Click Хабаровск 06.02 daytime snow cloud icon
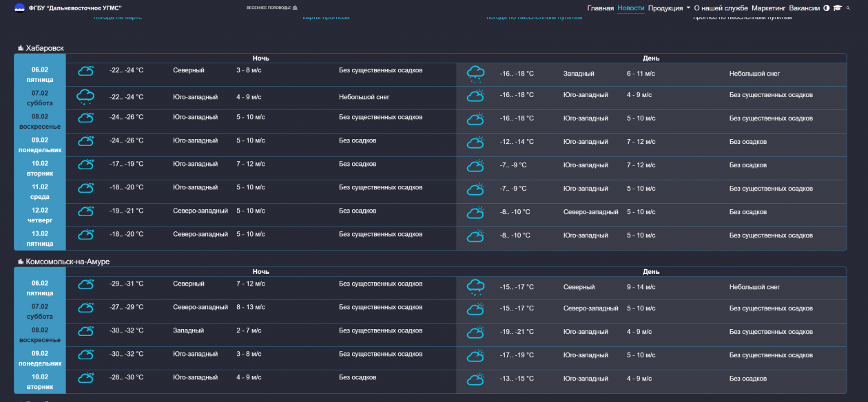Image resolution: width=868 pixels, height=402 pixels. tap(475, 74)
